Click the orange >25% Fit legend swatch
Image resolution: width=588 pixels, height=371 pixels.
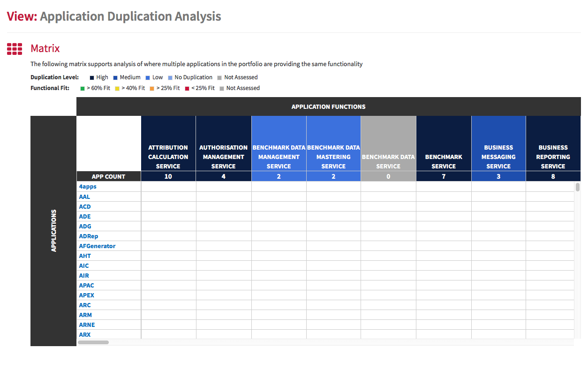pyautogui.click(x=152, y=88)
